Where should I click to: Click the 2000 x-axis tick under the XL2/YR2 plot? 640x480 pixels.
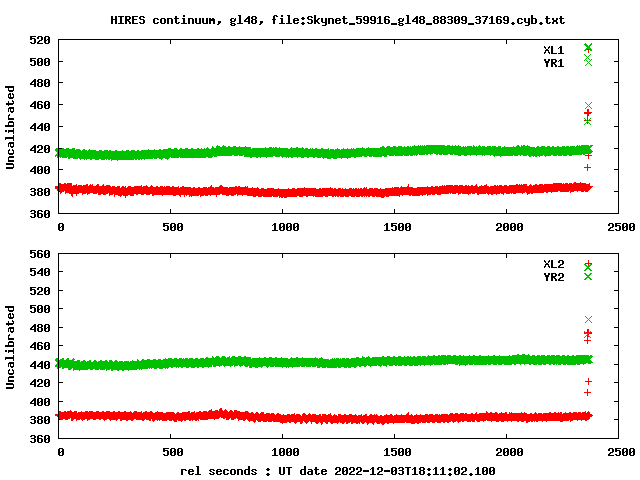click(509, 452)
